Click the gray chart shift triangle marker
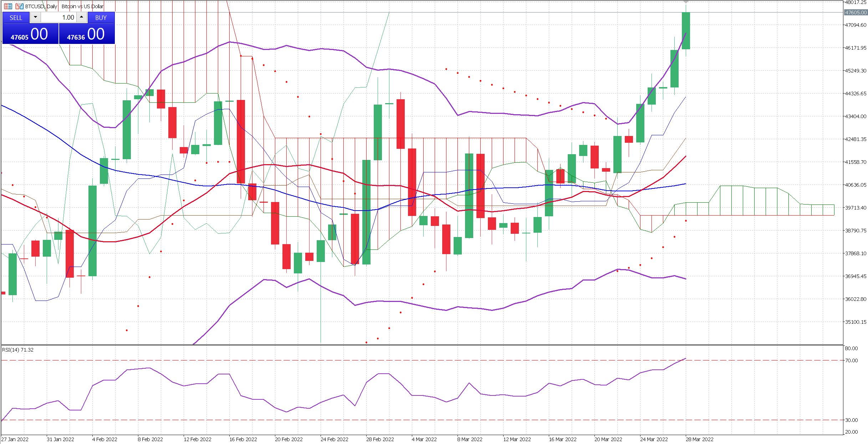 click(686, 2)
